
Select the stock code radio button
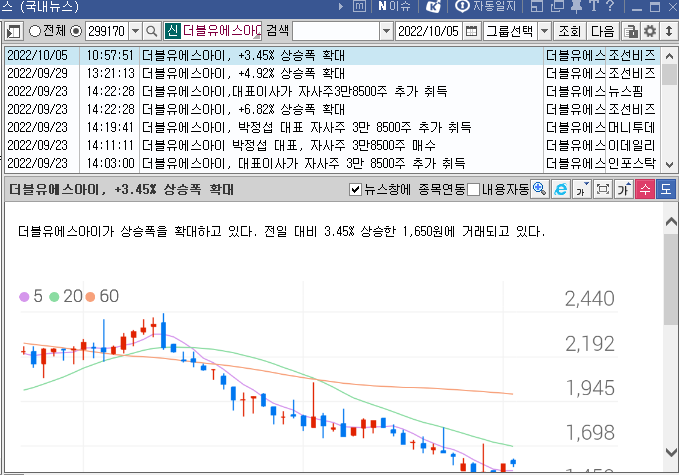76,31
